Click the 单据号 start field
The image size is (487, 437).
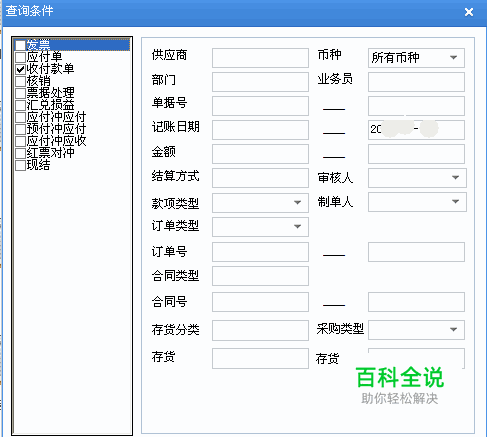pyautogui.click(x=260, y=106)
